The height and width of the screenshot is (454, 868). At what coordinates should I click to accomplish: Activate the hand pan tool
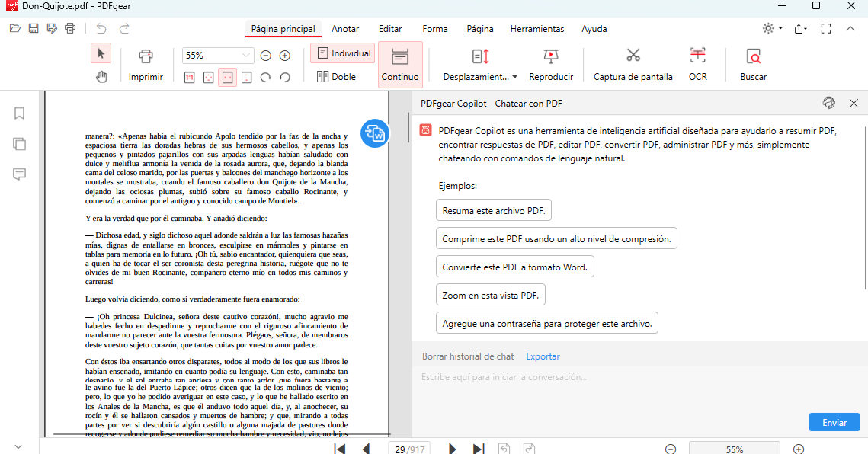coord(101,77)
